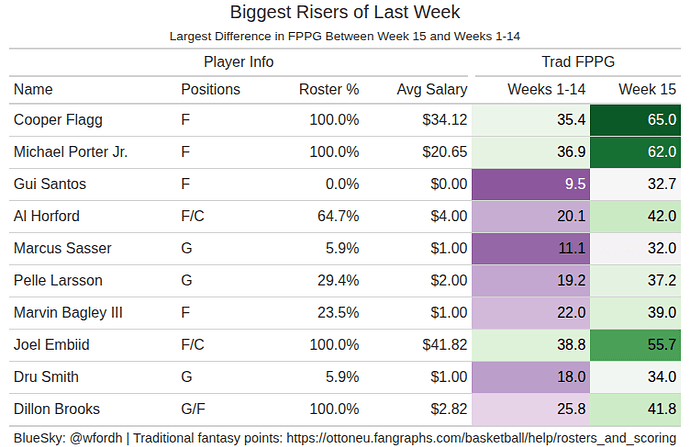Click the purple 9.5 Weeks 1-14 cell
Screen dimensions: 690x447
[x=530, y=184]
